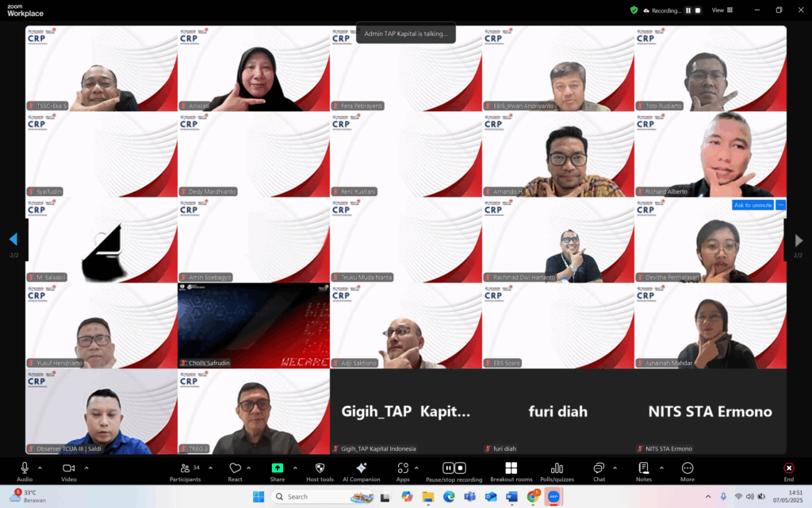Expand participants options arrow

click(x=210, y=468)
